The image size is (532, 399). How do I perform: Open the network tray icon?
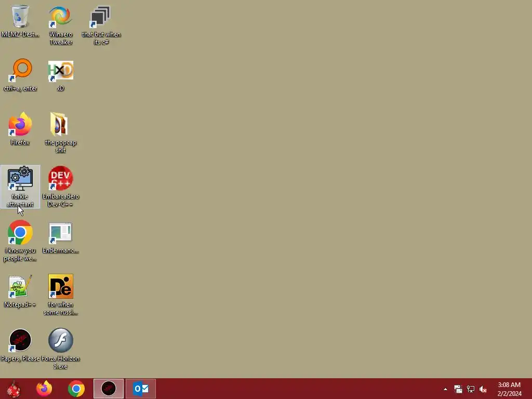[471, 389]
